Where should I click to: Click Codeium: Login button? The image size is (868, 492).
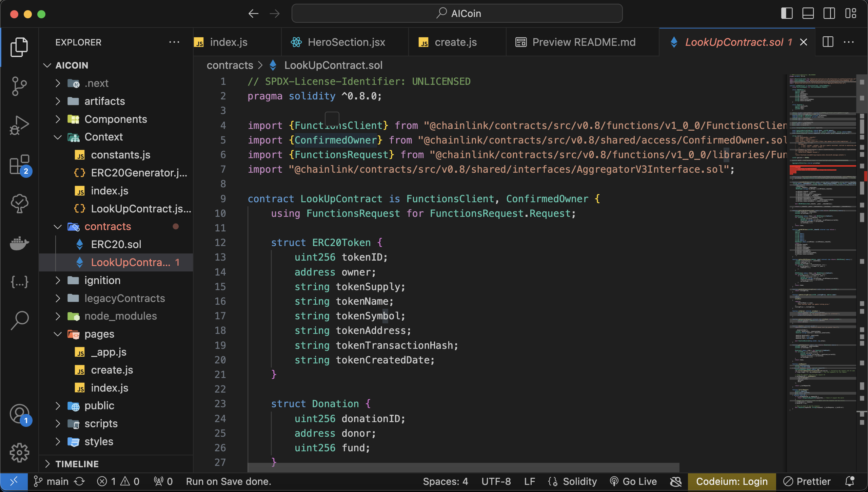pos(732,481)
